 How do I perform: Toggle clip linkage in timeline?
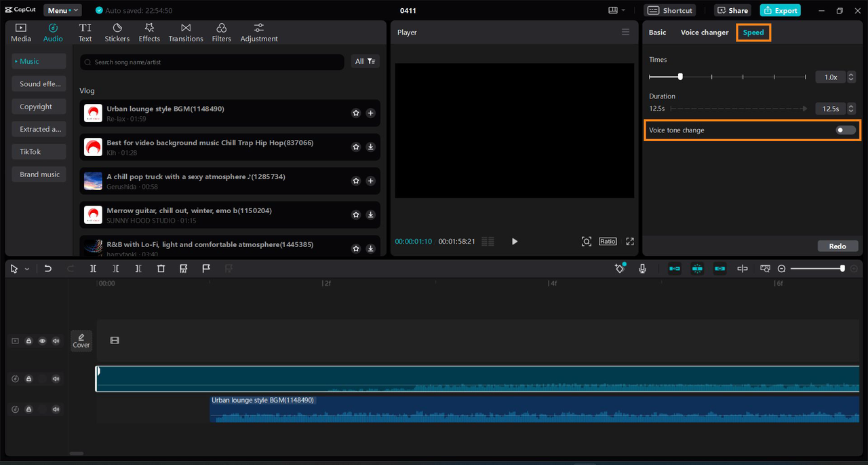719,269
